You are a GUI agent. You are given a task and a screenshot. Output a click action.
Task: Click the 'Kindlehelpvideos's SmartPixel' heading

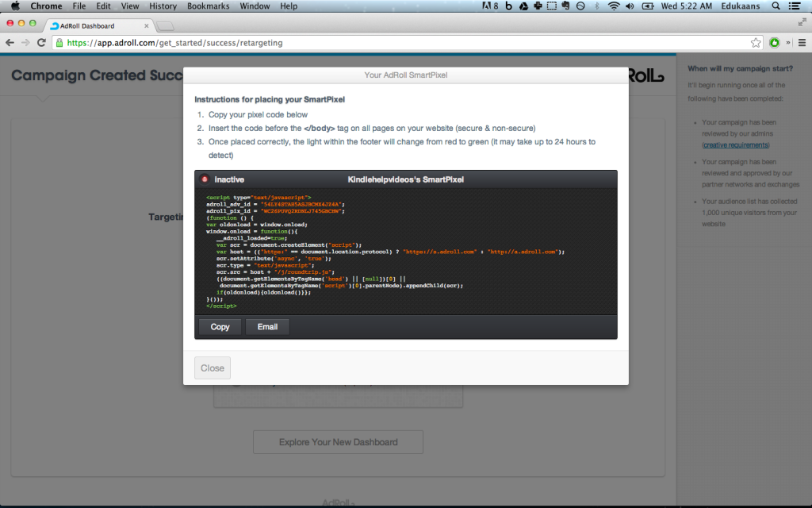pos(406,179)
